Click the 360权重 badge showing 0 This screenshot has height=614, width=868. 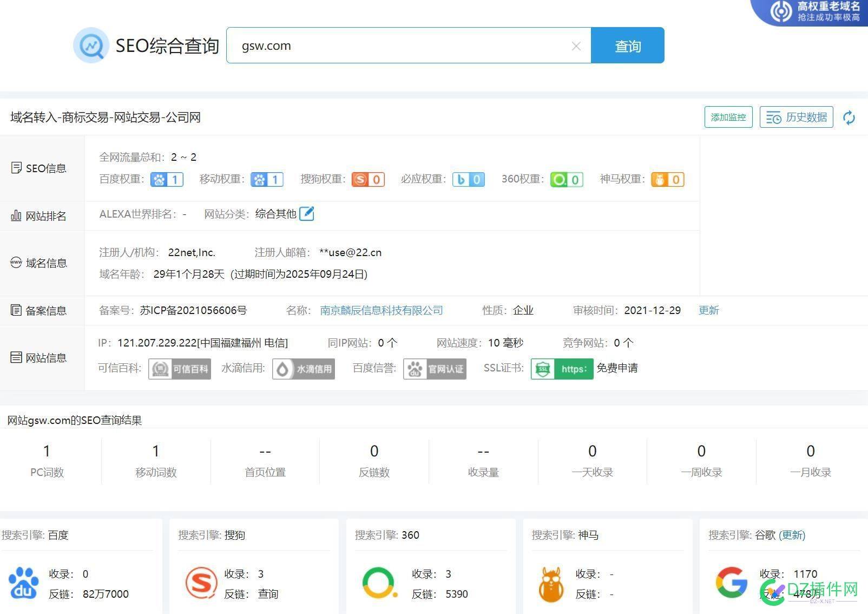[567, 179]
